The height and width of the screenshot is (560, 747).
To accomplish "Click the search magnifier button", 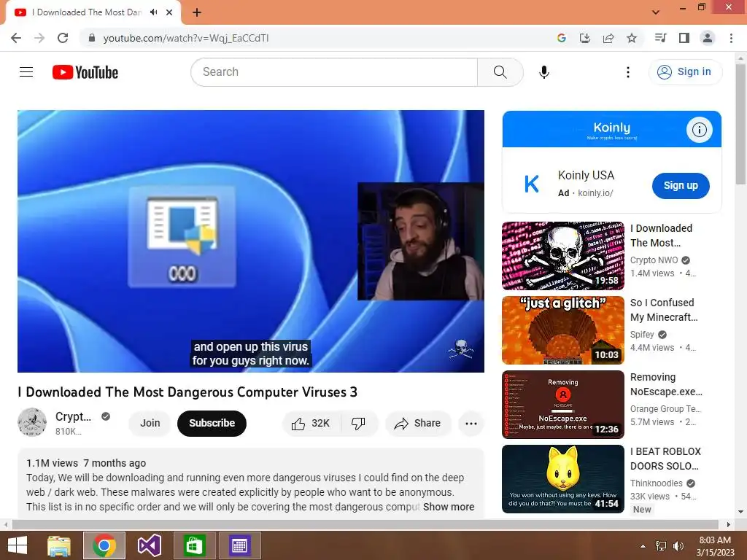I will coord(500,72).
